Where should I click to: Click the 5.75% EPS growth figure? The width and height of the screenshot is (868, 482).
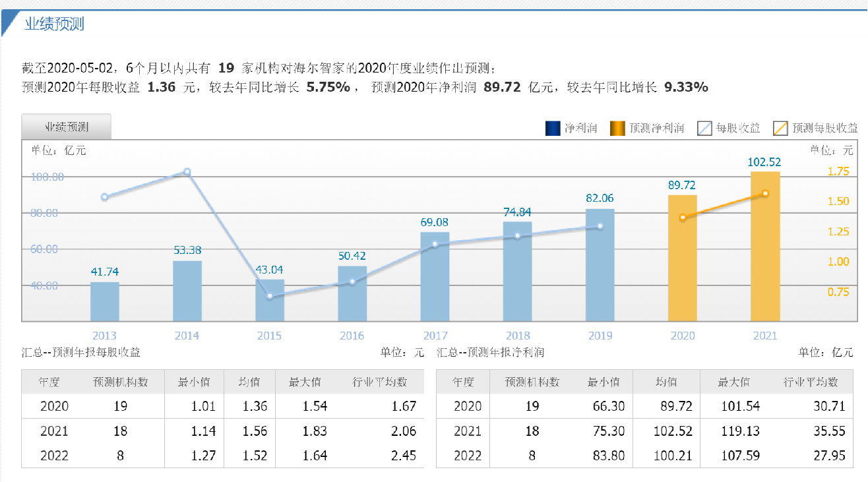[x=328, y=87]
